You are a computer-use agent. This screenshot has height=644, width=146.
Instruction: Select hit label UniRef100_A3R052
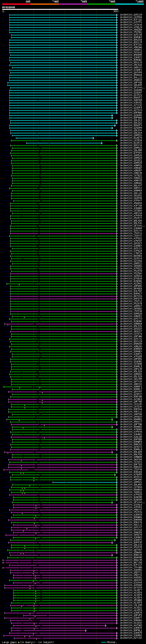point(131,103)
